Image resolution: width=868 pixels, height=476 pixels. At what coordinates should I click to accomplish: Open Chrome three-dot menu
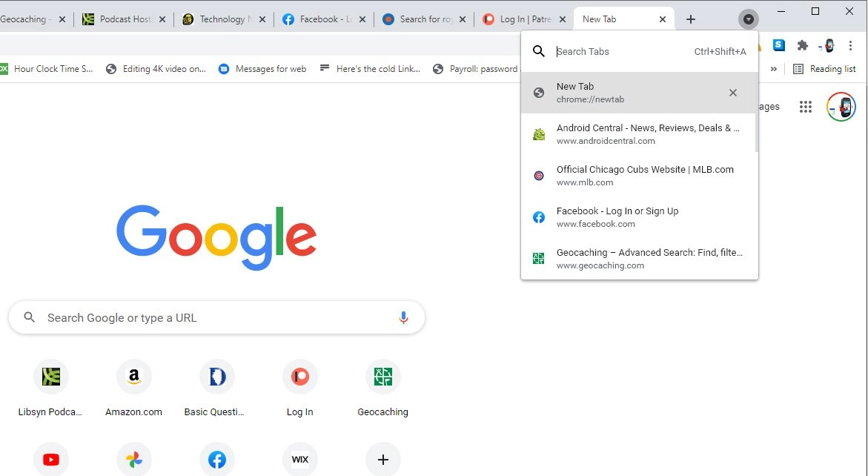pyautogui.click(x=851, y=45)
